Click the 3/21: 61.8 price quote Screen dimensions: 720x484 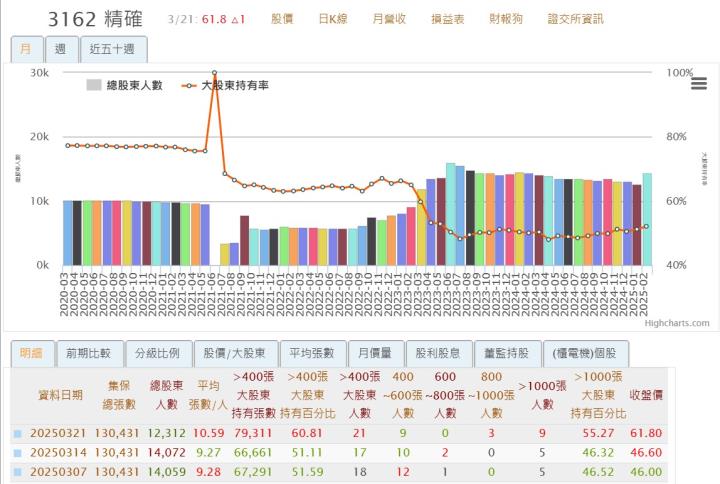206,19
